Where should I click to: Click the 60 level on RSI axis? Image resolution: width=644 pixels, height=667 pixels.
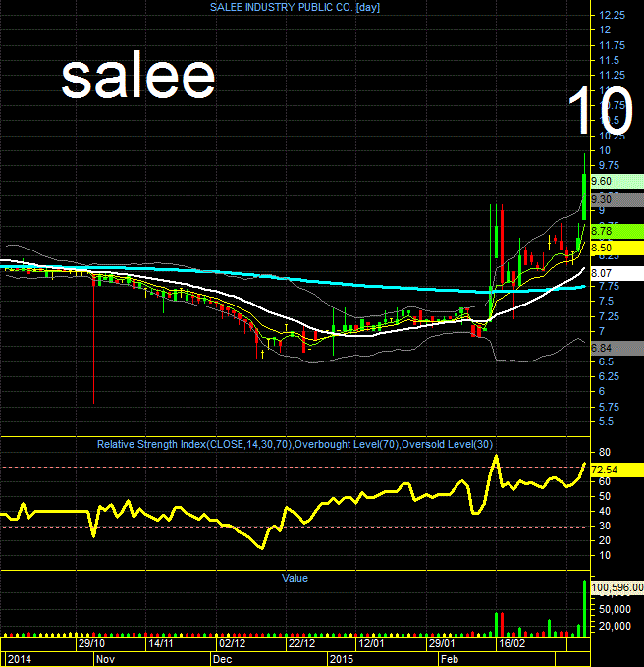[x=605, y=481]
